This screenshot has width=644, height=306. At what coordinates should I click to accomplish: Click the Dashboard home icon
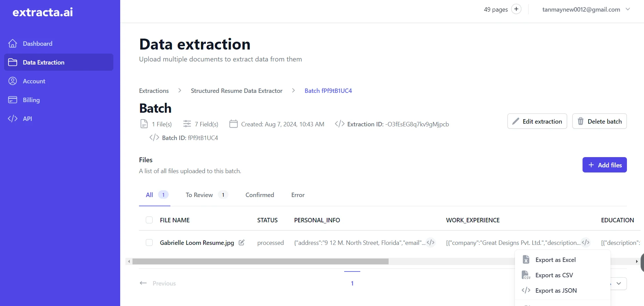(x=13, y=44)
